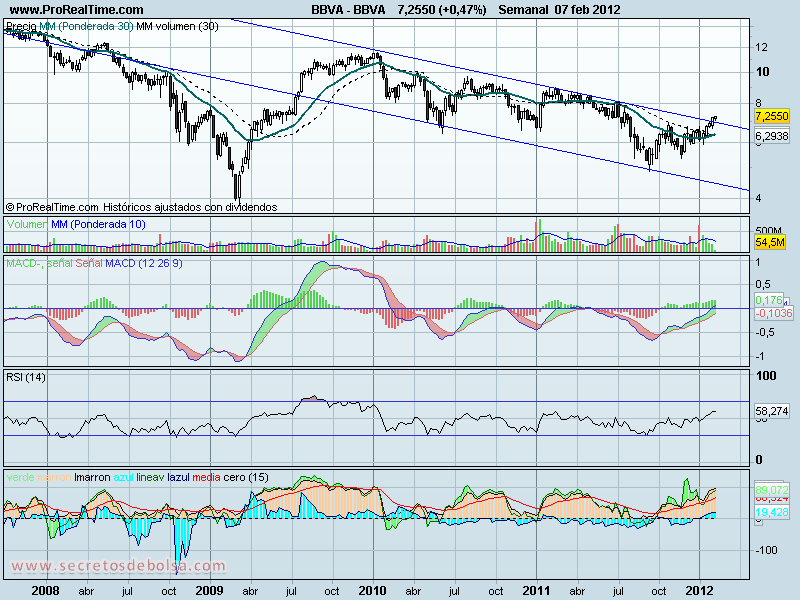Viewport: 800px width, 600px height.
Task: Select the BBVA - BBVA chart title
Action: click(x=348, y=10)
